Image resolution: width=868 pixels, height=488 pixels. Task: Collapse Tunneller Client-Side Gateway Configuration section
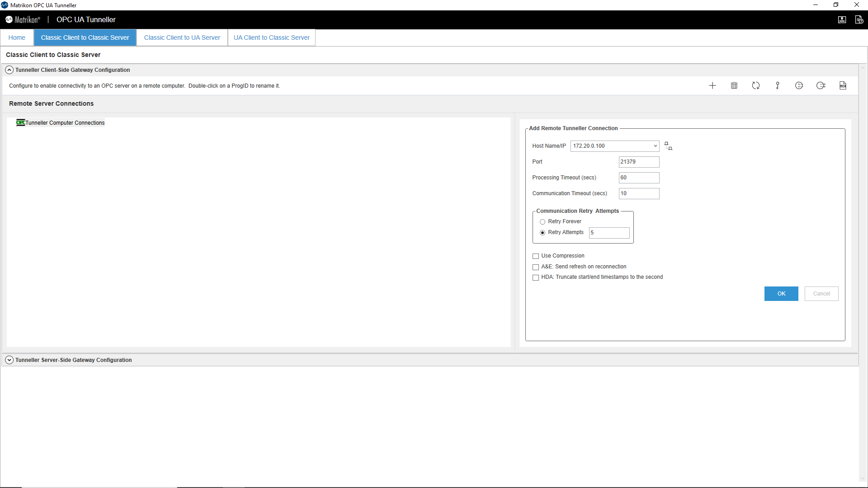(x=9, y=70)
